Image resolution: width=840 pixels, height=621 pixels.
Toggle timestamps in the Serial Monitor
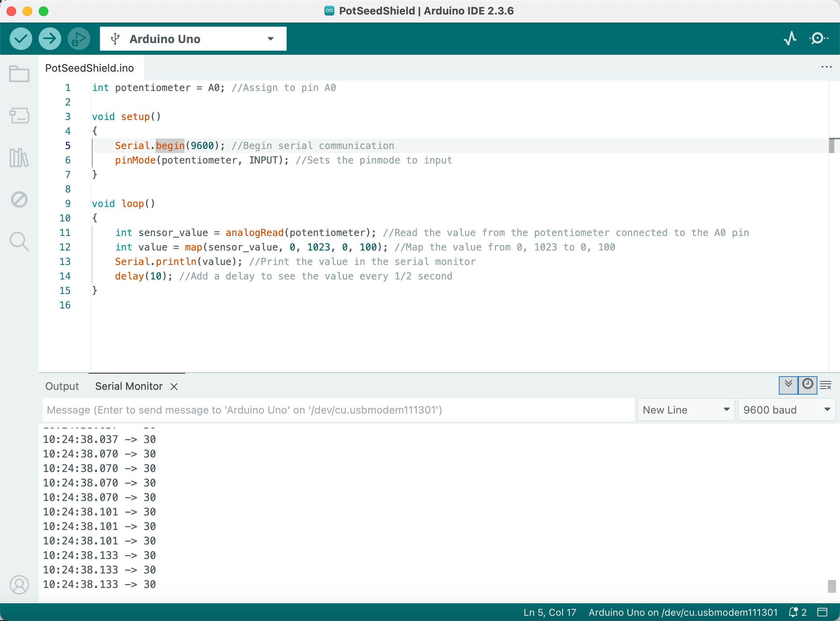pyautogui.click(x=807, y=385)
